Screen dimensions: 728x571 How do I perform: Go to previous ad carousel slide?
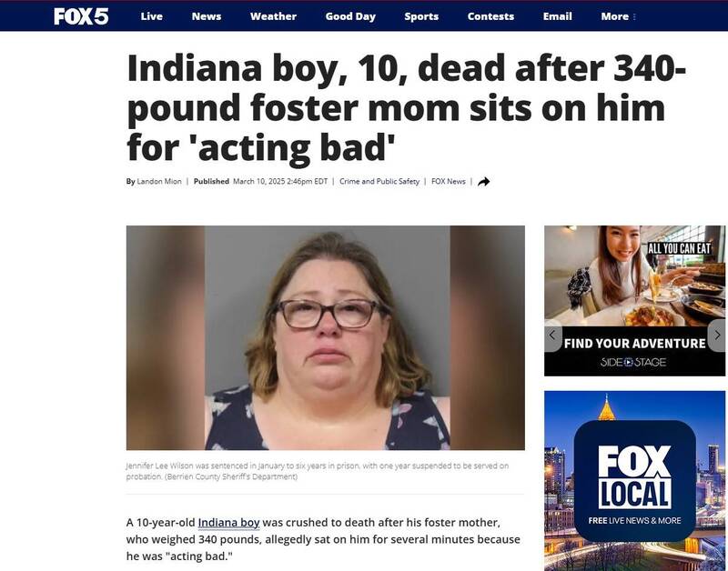pos(552,335)
